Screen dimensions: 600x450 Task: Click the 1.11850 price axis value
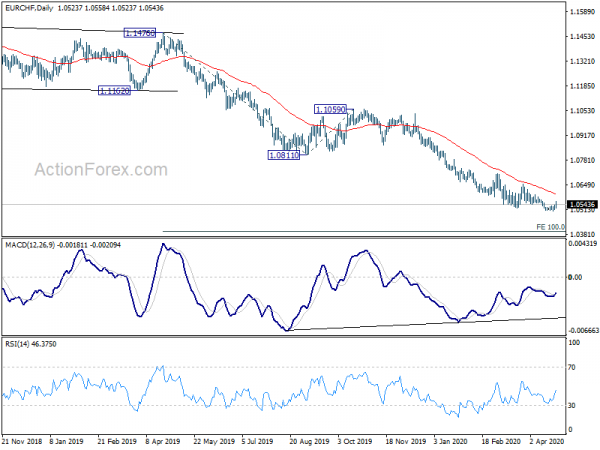(x=582, y=86)
